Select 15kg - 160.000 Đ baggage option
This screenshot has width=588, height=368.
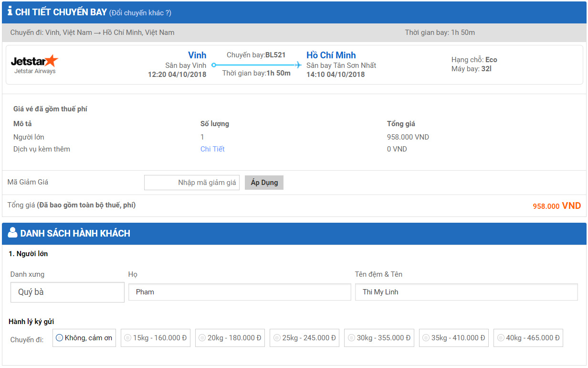coord(127,338)
